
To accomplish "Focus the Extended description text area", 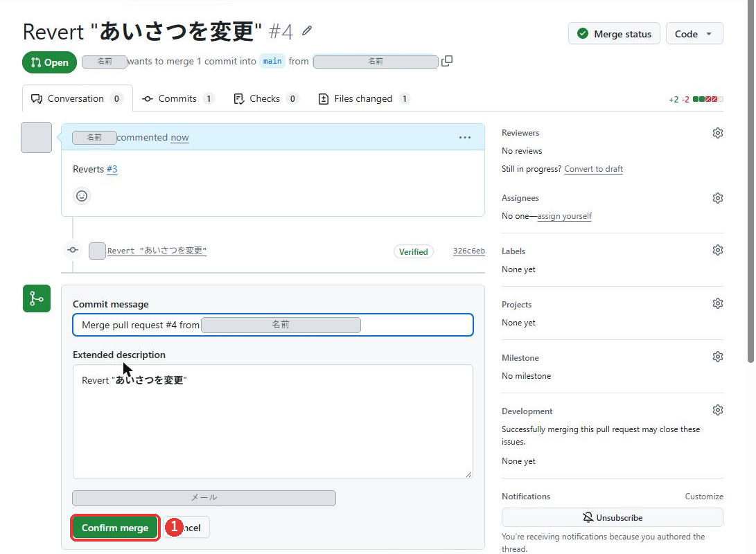I will pos(273,422).
